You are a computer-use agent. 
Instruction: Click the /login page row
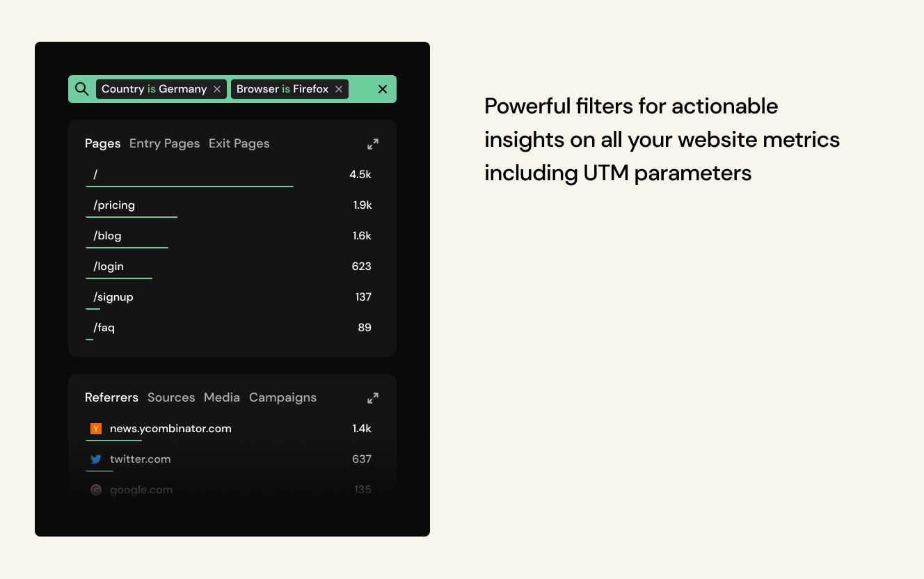[109, 267]
